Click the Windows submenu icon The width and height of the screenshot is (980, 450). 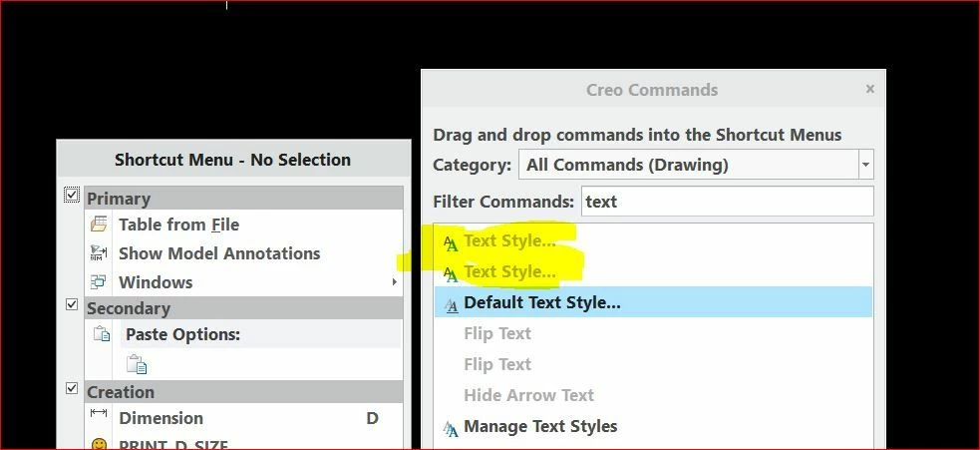click(98, 281)
